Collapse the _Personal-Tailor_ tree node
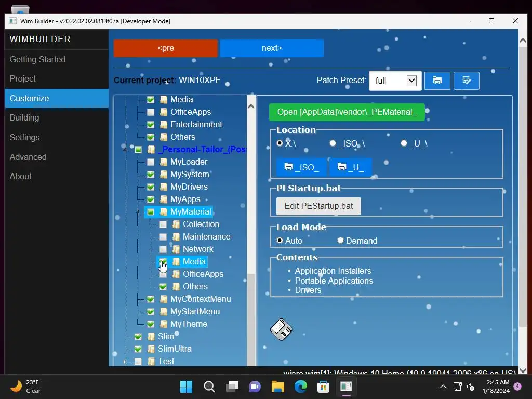Image resolution: width=532 pixels, height=399 pixels. 125,149
